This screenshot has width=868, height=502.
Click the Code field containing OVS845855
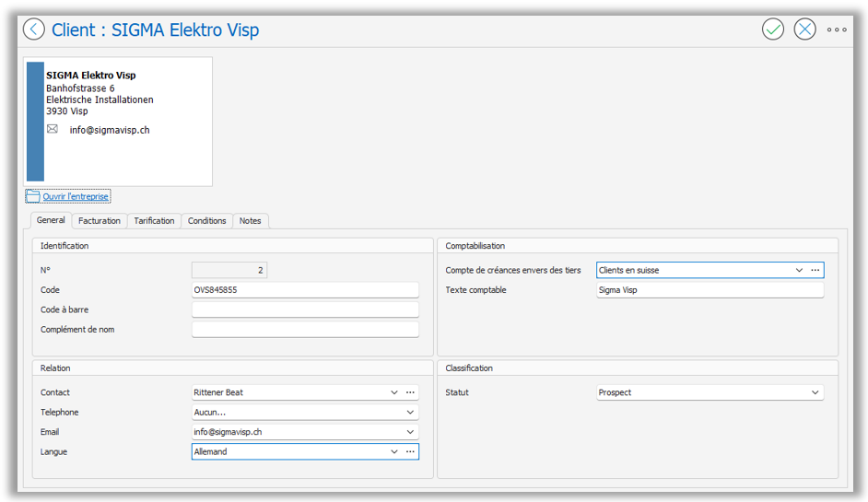[305, 290]
